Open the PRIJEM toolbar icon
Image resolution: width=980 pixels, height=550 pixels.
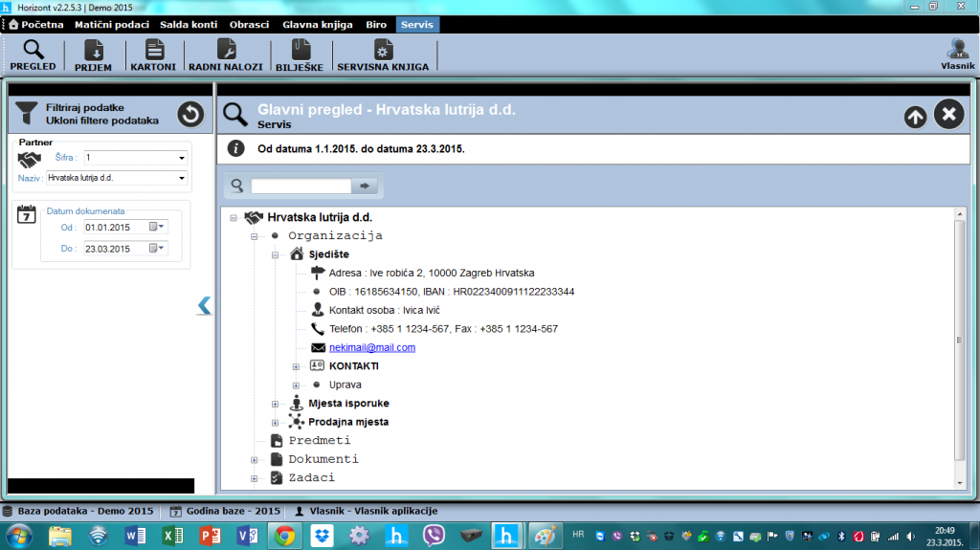(93, 55)
